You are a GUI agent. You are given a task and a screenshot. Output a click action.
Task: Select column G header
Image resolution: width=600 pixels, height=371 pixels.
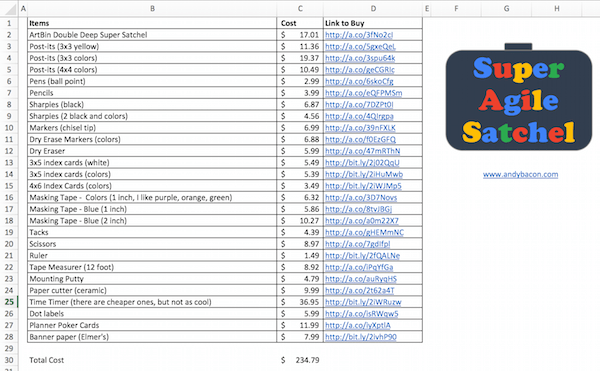506,8
